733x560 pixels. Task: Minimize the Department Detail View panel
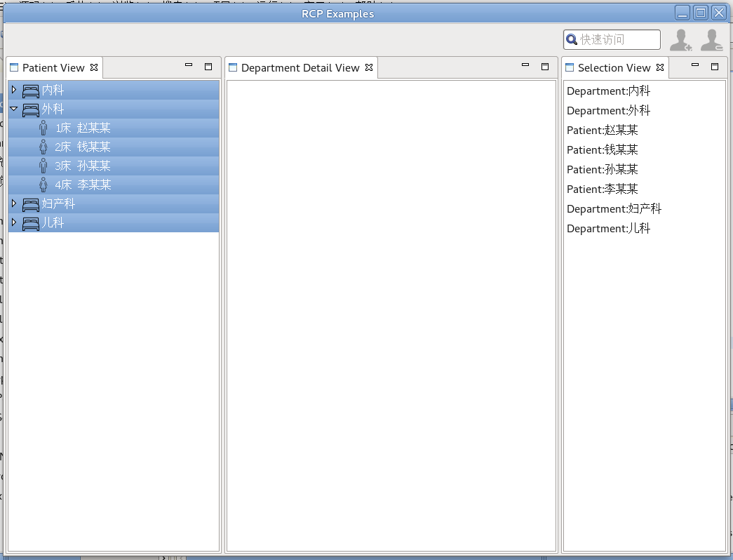coord(525,65)
